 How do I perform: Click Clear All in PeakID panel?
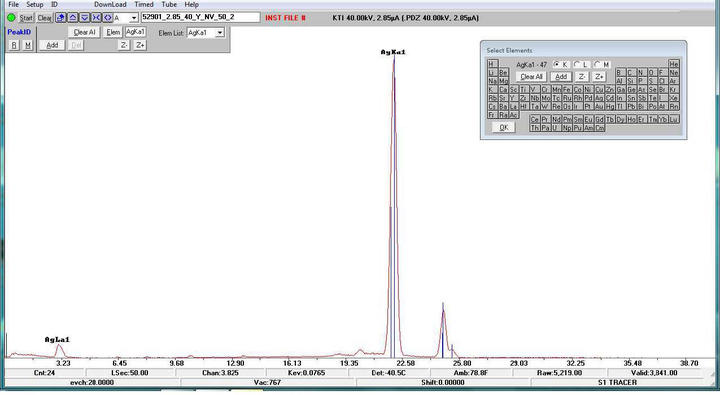84,32
